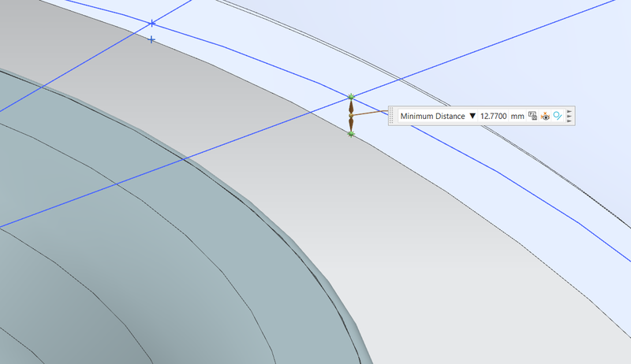
Task: Expand the overflow arrows on measurement bar
Action: [569, 116]
